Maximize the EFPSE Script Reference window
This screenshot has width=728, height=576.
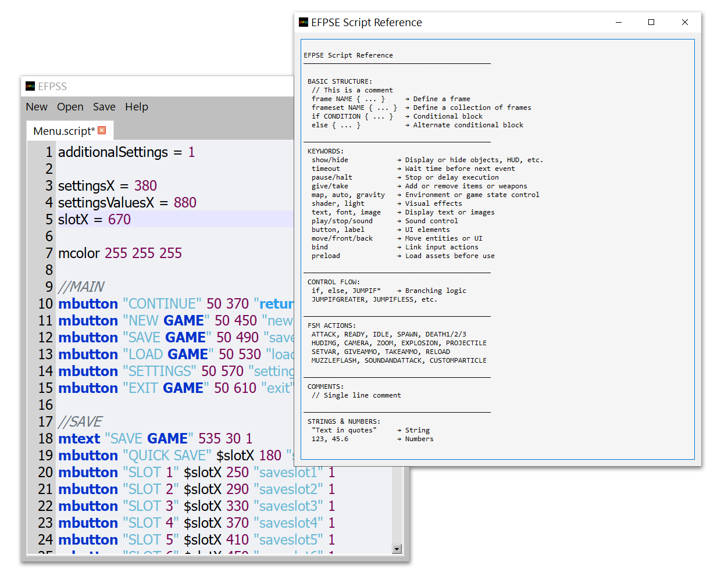(651, 23)
